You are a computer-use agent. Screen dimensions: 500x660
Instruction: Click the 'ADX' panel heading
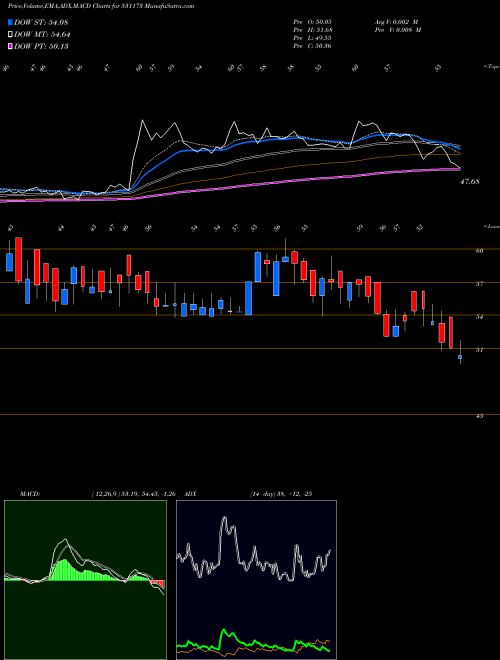coord(190,494)
